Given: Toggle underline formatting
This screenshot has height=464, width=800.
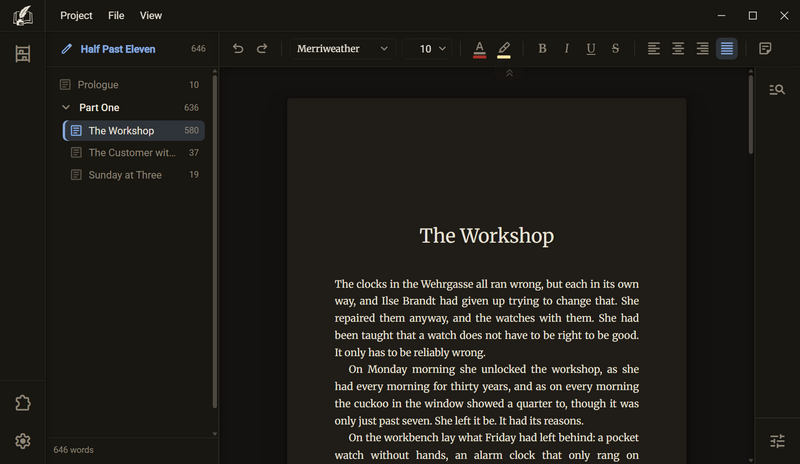Looking at the screenshot, I should pyautogui.click(x=591, y=48).
